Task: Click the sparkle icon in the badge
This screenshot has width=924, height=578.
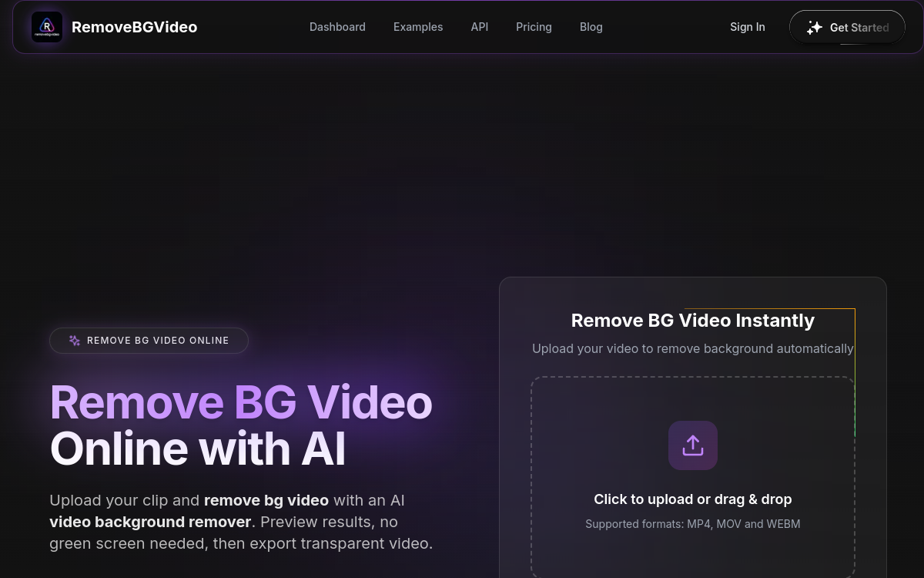Action: pyautogui.click(x=75, y=341)
